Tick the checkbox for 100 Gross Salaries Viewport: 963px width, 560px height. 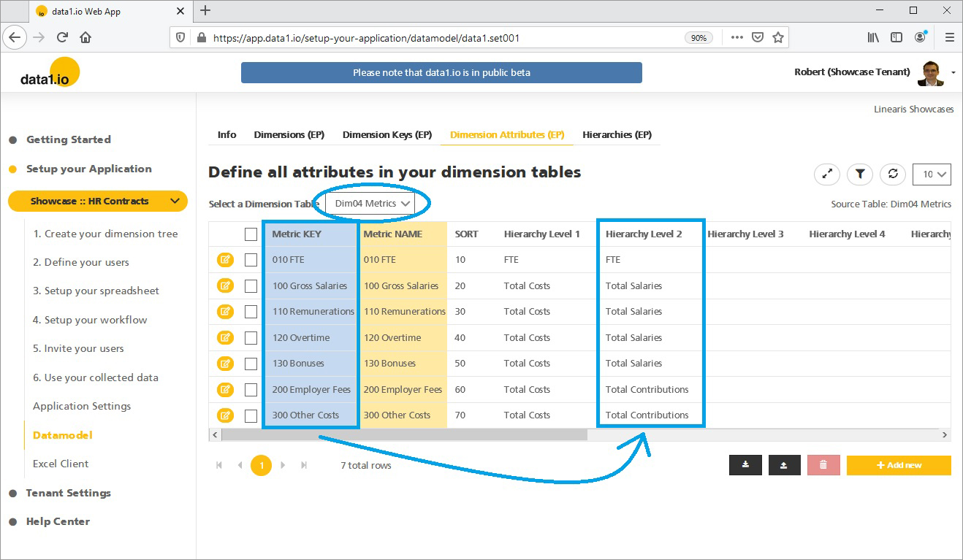[251, 286]
